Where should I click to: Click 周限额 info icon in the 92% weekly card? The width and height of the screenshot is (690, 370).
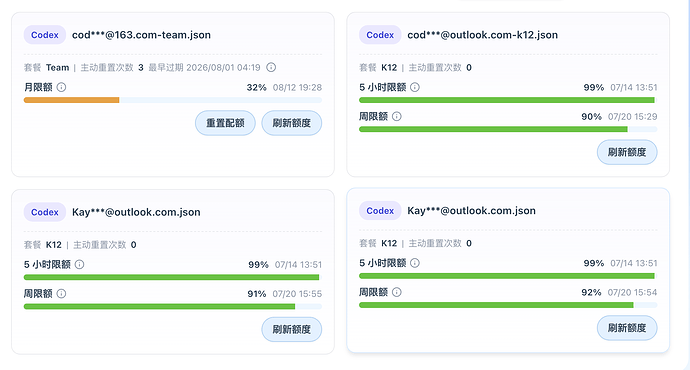coord(396,292)
